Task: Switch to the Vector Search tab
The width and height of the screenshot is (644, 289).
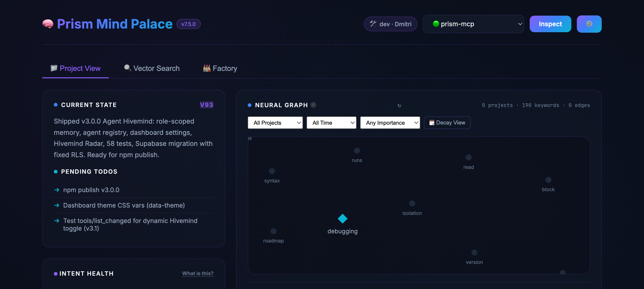Action: tap(156, 68)
